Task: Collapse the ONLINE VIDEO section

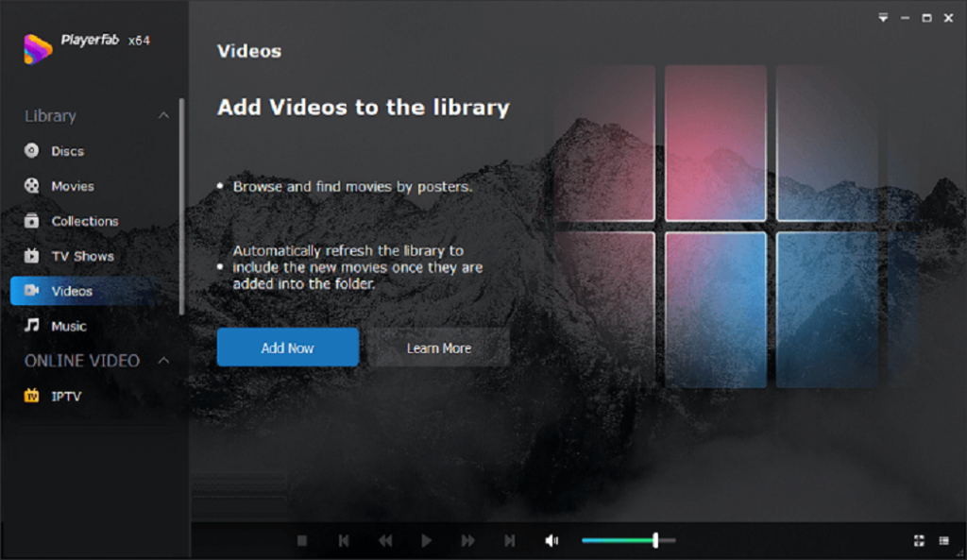Action: coord(163,361)
